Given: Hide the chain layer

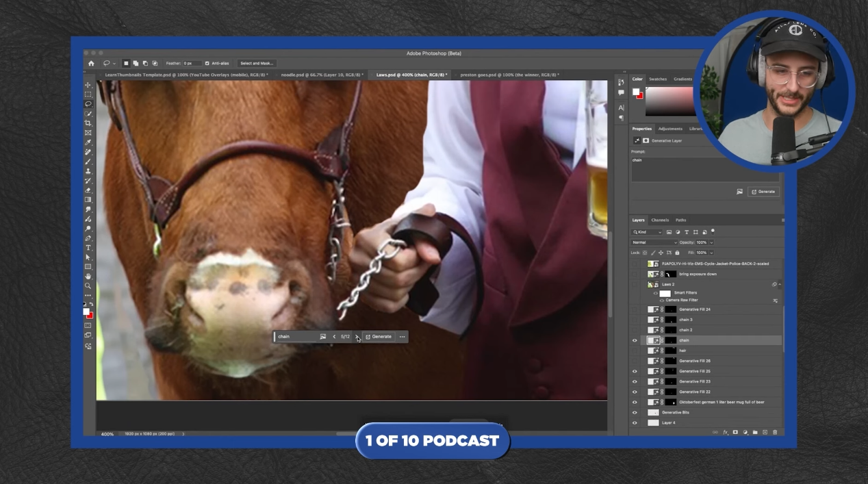Looking at the screenshot, I should (x=635, y=340).
